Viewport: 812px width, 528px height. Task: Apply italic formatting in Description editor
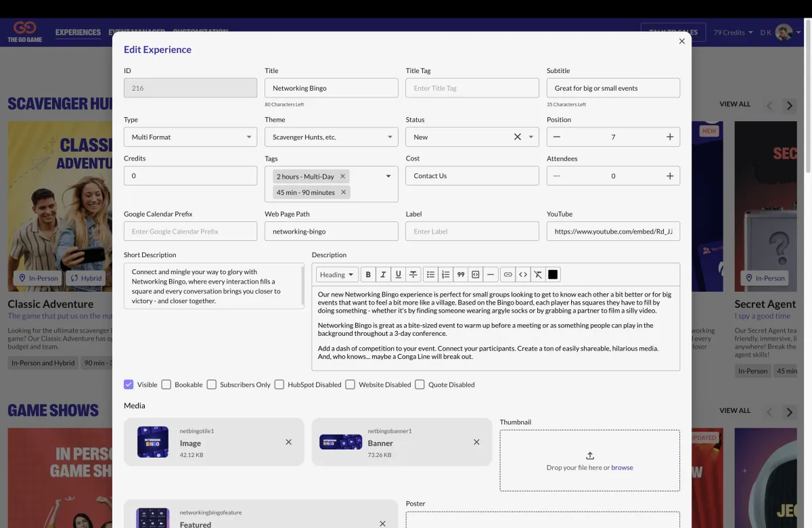point(383,275)
